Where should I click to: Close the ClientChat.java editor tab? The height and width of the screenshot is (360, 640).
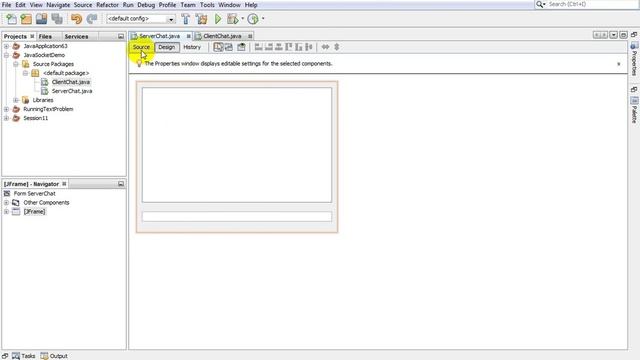[250, 36]
